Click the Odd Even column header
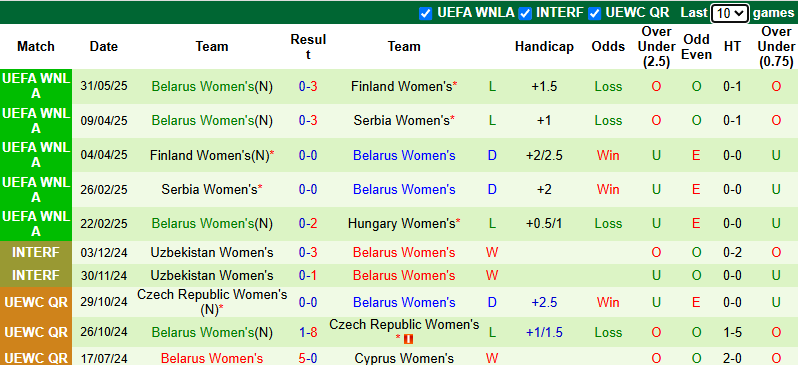Image resolution: width=798 pixels, height=365 pixels. (x=696, y=47)
